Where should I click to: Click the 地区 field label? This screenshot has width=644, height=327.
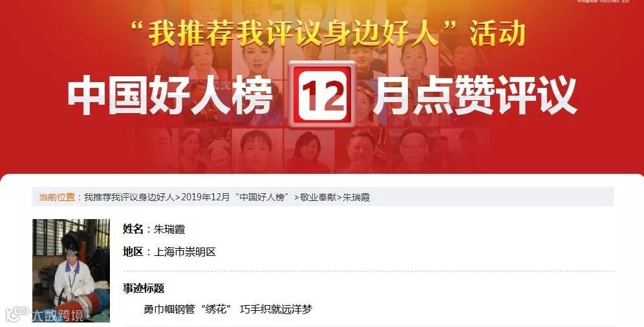click(x=133, y=251)
